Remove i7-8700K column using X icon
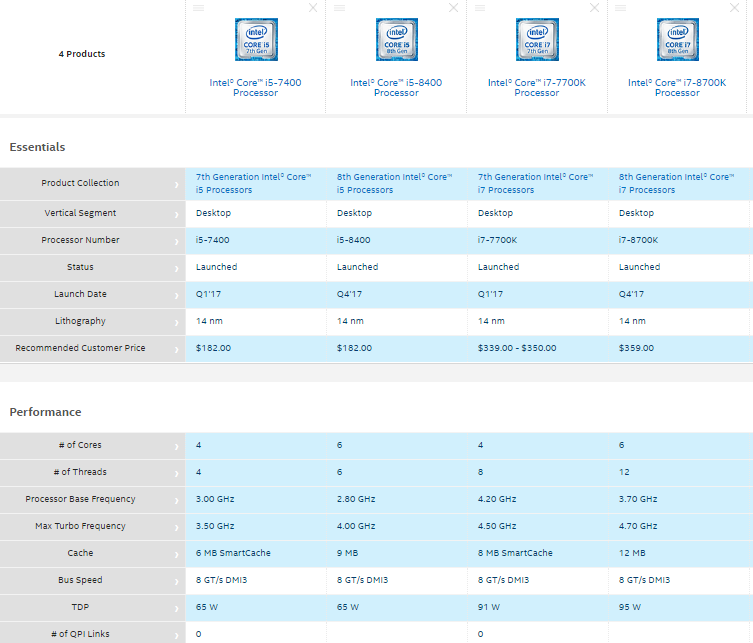Screen dimensions: 753x643 click(735, 8)
